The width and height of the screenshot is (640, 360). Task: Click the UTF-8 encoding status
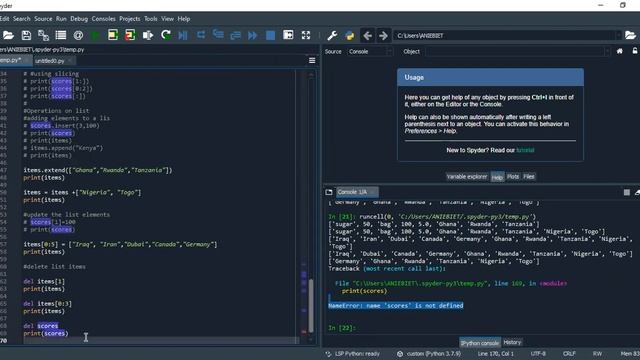538,354
